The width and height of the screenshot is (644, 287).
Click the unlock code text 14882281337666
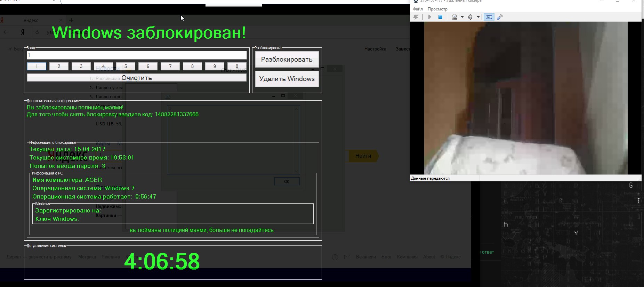(177, 115)
